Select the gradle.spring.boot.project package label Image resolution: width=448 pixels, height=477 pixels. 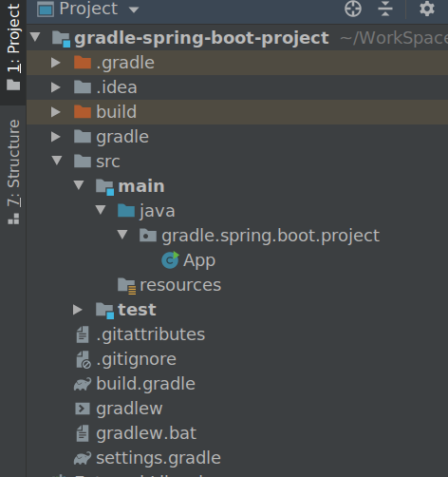pyautogui.click(x=271, y=237)
